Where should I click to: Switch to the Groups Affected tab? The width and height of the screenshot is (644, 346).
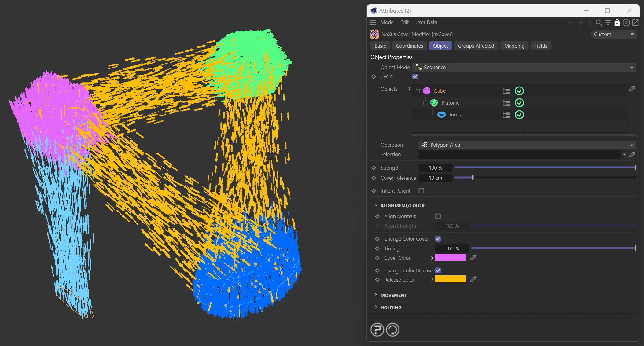[x=476, y=46]
